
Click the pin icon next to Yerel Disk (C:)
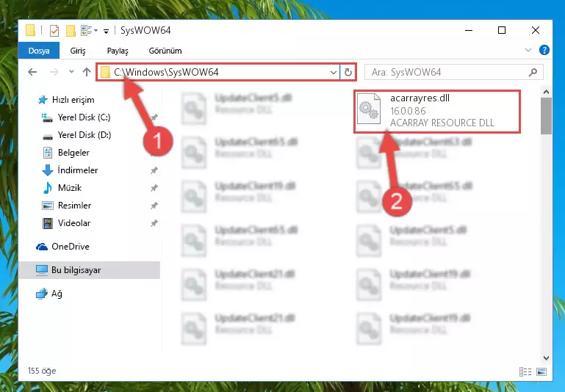(x=154, y=117)
